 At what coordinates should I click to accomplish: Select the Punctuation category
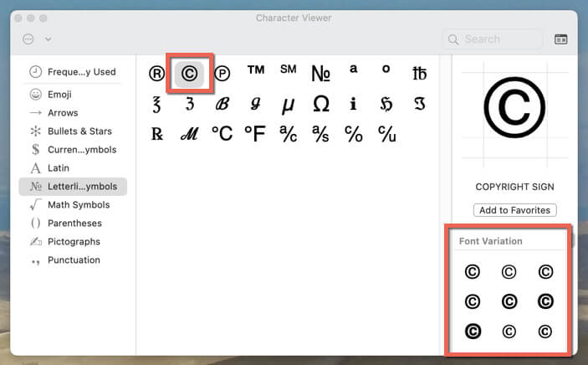point(74,260)
